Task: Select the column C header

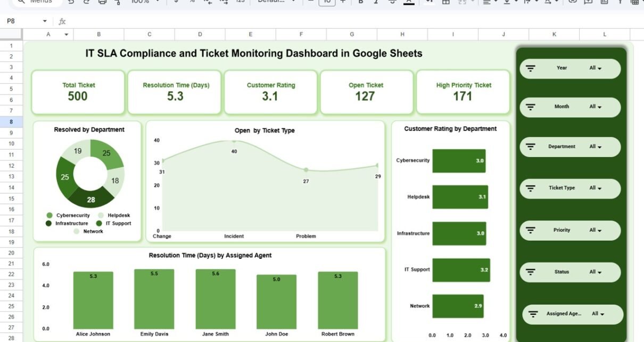Action: [x=149, y=35]
